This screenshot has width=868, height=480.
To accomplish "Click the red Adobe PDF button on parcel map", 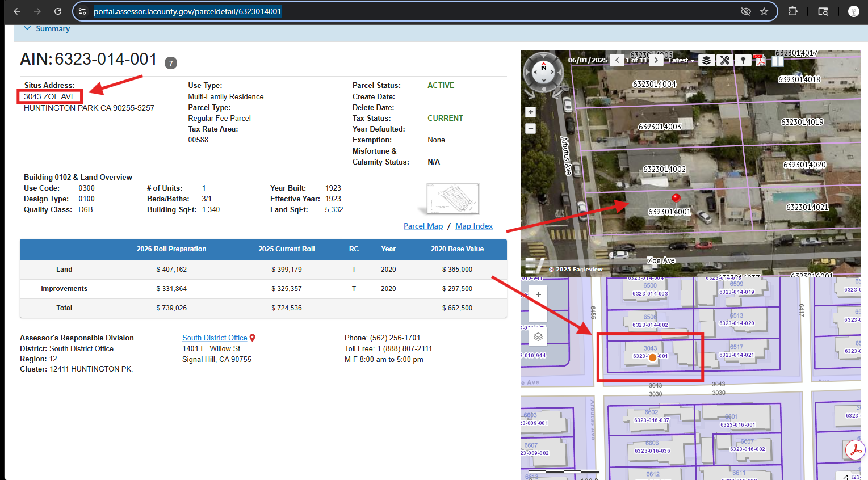I will click(x=855, y=450).
